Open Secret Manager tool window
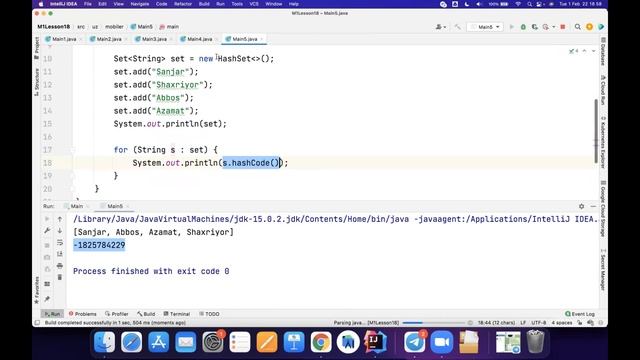Viewport: 640px width, 360px height. coord(603,269)
